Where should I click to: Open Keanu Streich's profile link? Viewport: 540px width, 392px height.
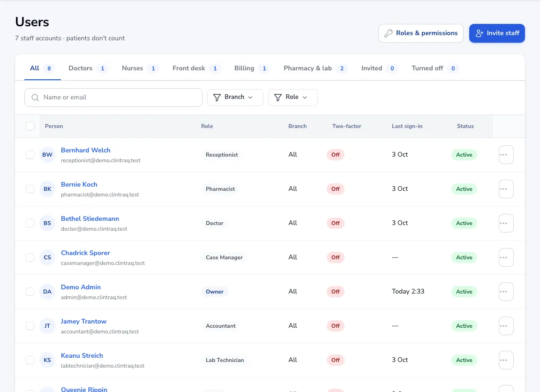point(82,355)
